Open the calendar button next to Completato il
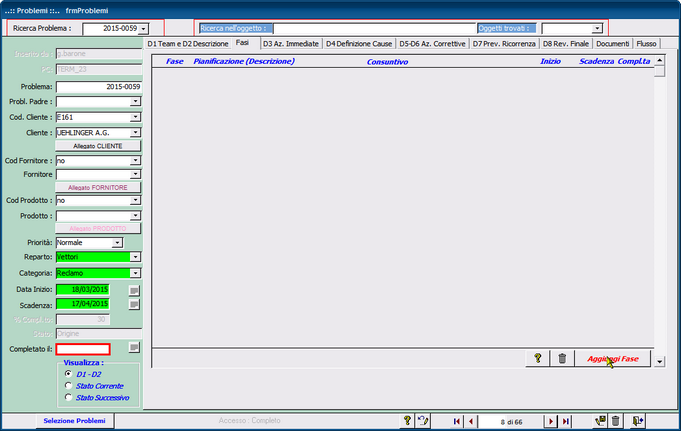 (134, 347)
